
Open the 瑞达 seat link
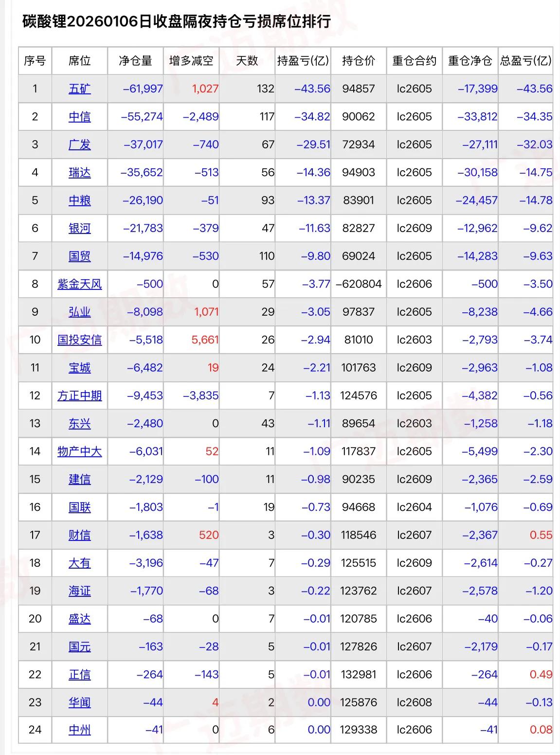tap(79, 173)
